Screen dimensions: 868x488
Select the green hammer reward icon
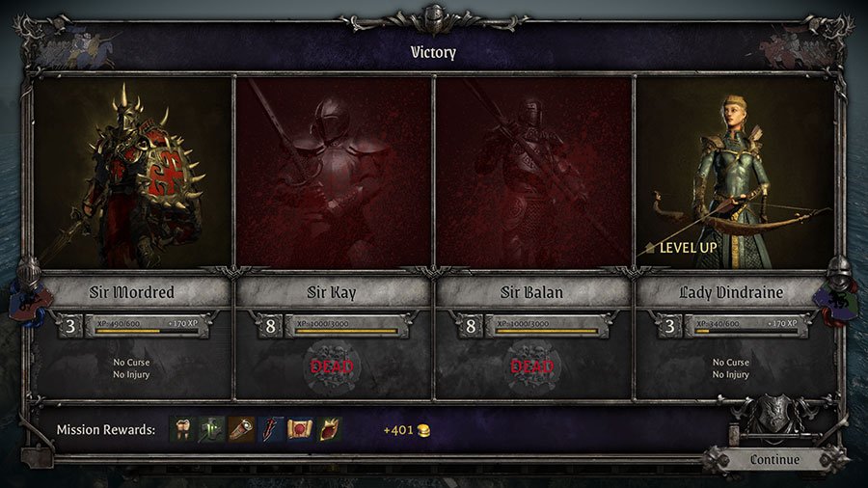coord(212,429)
